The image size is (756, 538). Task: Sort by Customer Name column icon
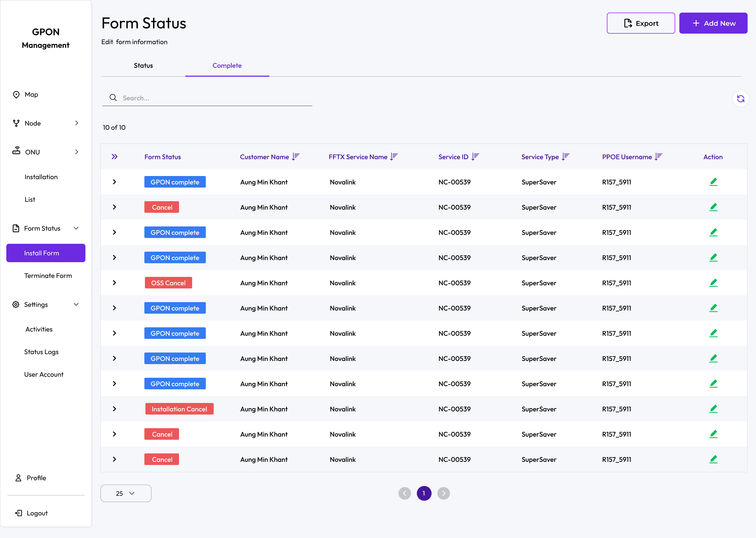click(x=296, y=157)
